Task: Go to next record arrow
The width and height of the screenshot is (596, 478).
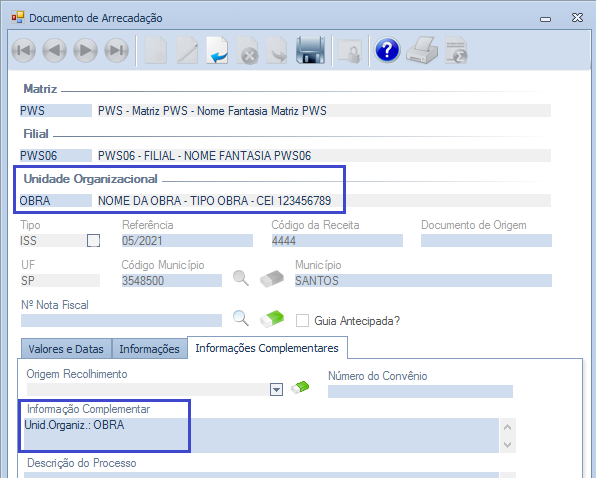Action: click(x=86, y=51)
